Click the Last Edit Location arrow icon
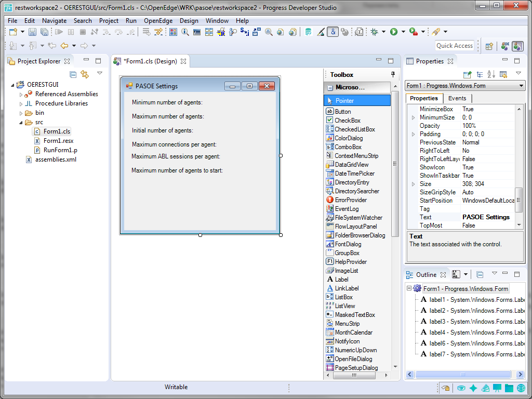Image resolution: width=532 pixels, height=399 pixels. click(52, 46)
